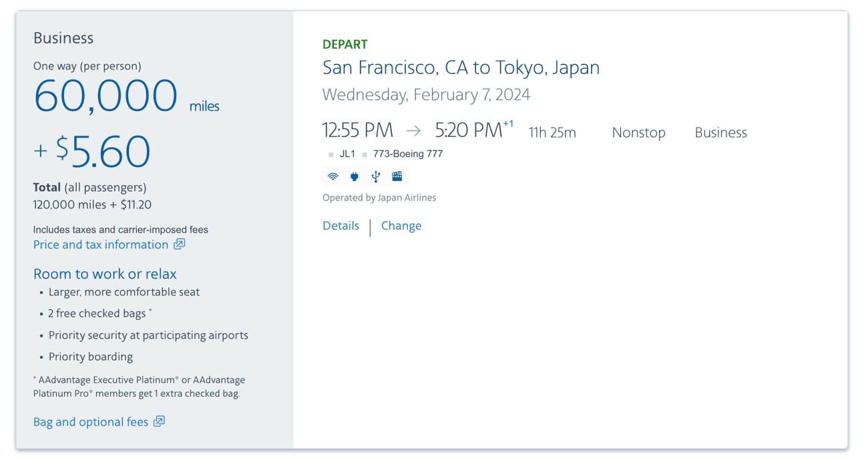Click the 60,000 miles fare amount
The height and width of the screenshot is (461, 868).
click(105, 96)
